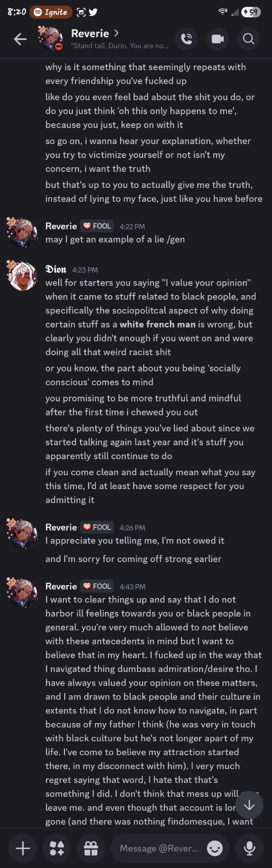This screenshot has height=868, width=272.
Task: Open the emoji picker
Action: 215,848
